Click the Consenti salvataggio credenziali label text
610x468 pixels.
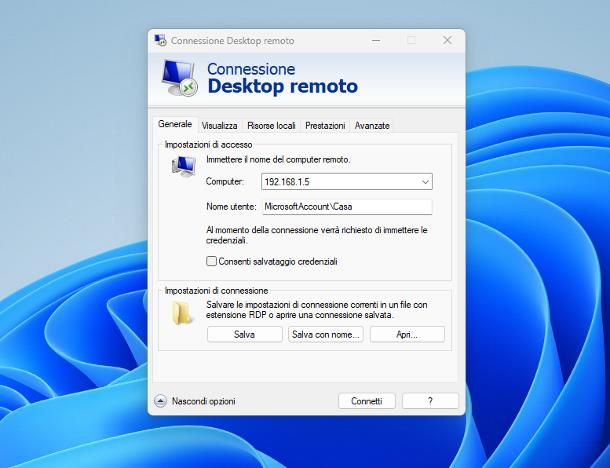pyautogui.click(x=278, y=261)
